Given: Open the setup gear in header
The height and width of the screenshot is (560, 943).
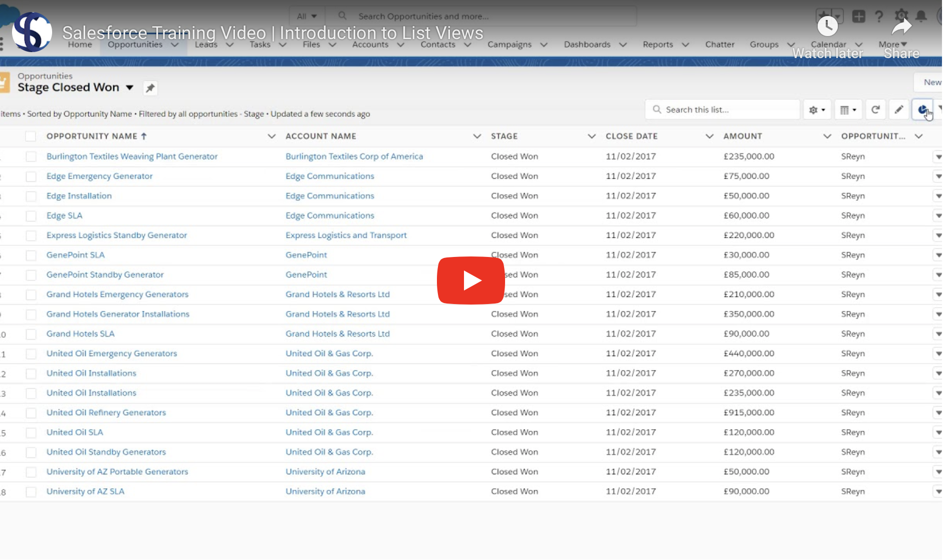Looking at the screenshot, I should 901,15.
